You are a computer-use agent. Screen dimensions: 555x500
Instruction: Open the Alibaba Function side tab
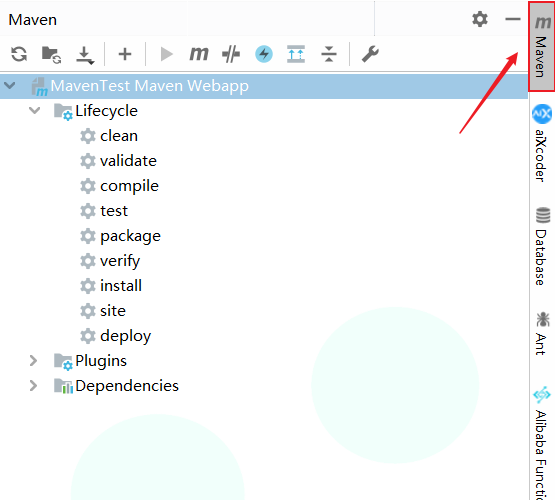pyautogui.click(x=542, y=442)
